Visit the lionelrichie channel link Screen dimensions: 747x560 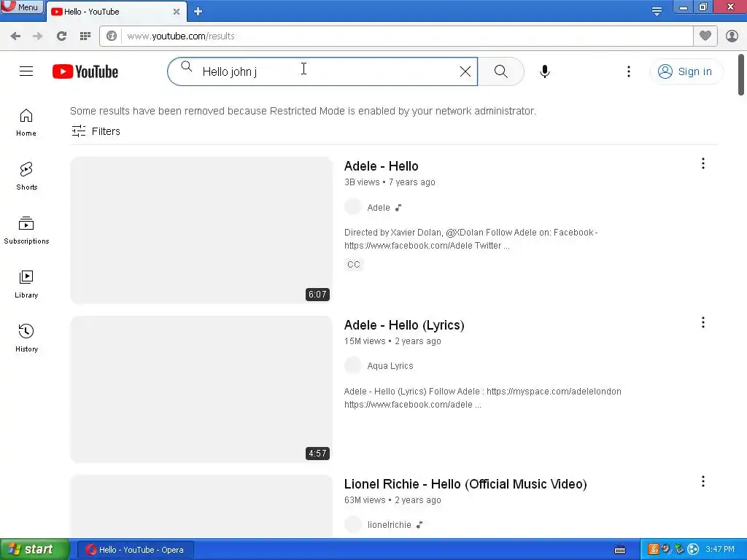(x=390, y=525)
